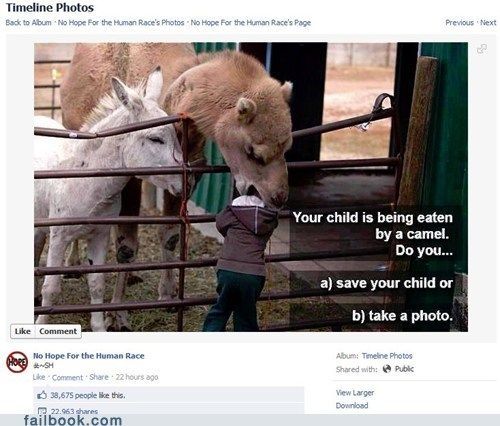This screenshot has width=500, height=426.
Task: Open the Timeline Photos album link
Action: (x=387, y=356)
